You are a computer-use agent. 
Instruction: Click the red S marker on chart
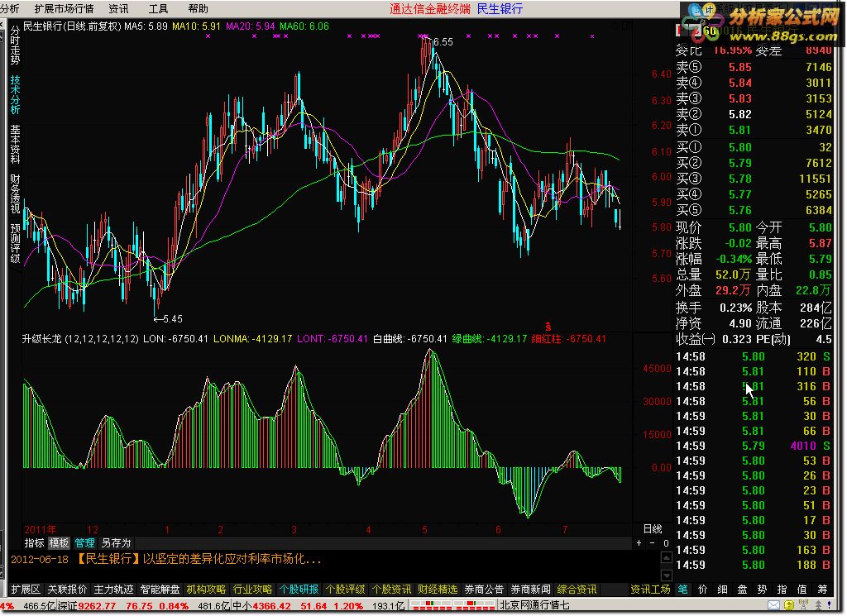click(548, 327)
